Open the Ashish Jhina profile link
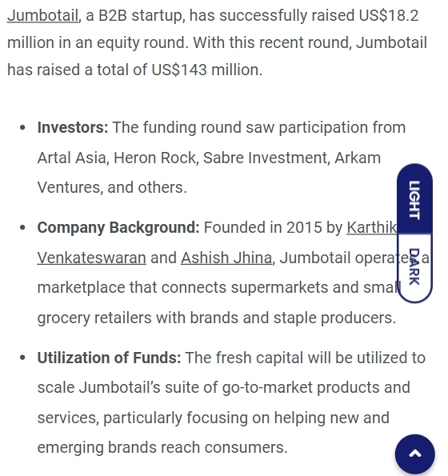Viewport: 448px width, 476px height. coord(226,258)
